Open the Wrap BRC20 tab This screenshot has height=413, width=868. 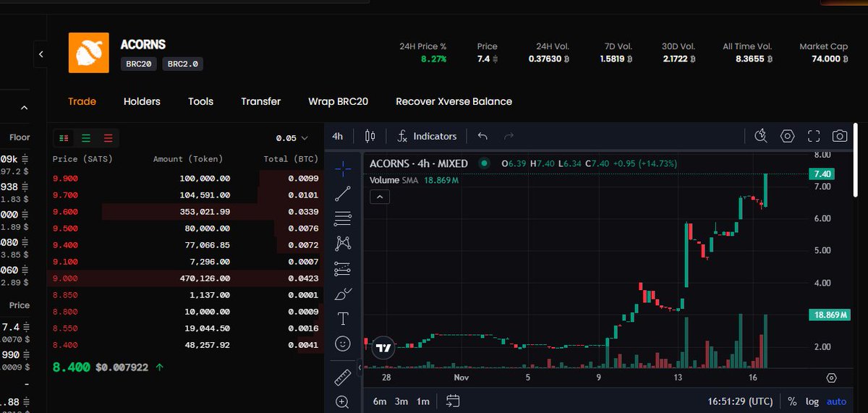pos(338,101)
